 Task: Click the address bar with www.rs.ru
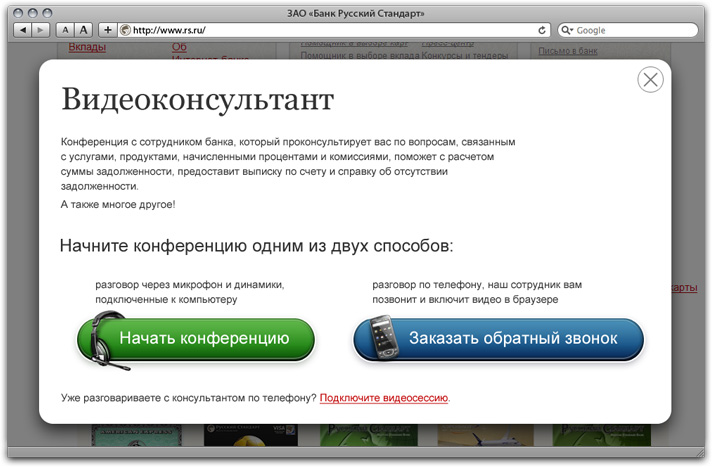click(x=330, y=30)
